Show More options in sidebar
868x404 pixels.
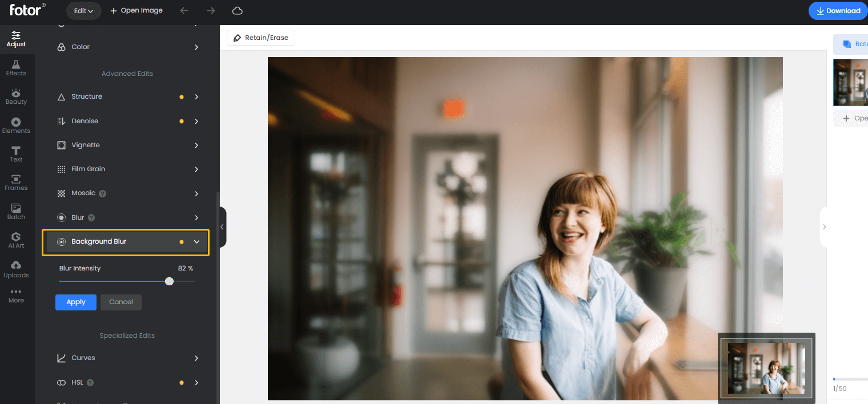[16, 296]
